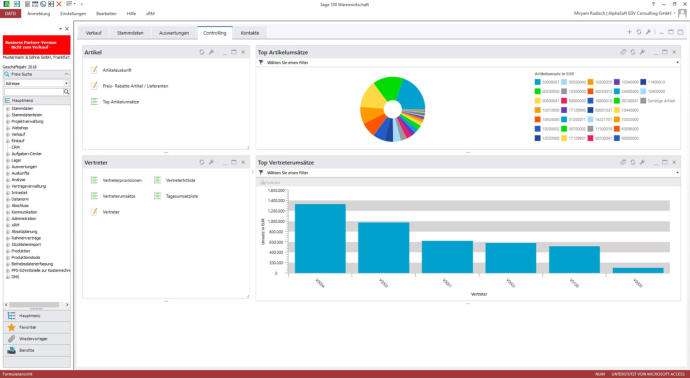The image size is (690, 378).
Task: Open the Anmeldung menu
Action: [39, 14]
